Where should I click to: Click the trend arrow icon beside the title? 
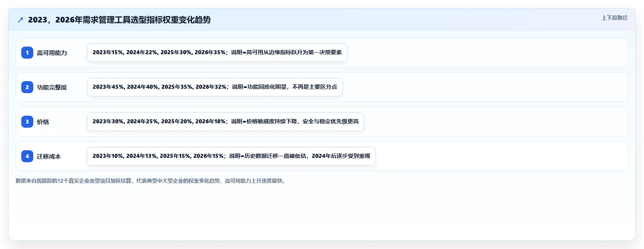point(20,20)
